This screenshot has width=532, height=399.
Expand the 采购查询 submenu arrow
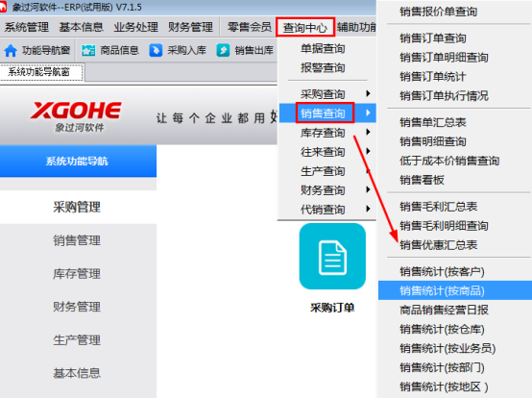tap(368, 93)
